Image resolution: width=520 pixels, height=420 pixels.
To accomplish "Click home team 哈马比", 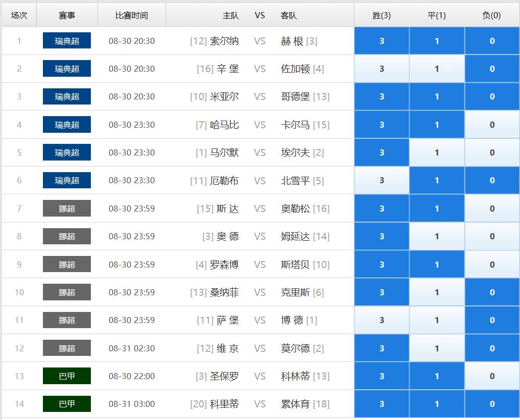I will tap(224, 125).
